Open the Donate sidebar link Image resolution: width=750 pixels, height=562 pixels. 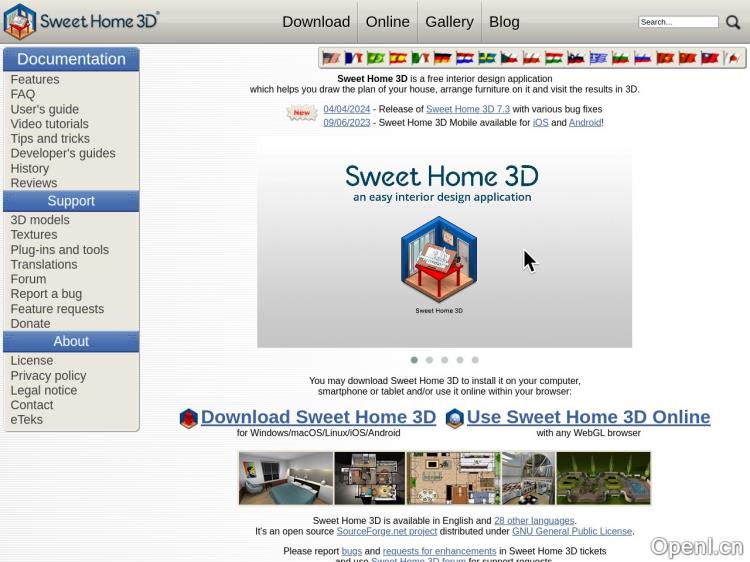coord(30,324)
